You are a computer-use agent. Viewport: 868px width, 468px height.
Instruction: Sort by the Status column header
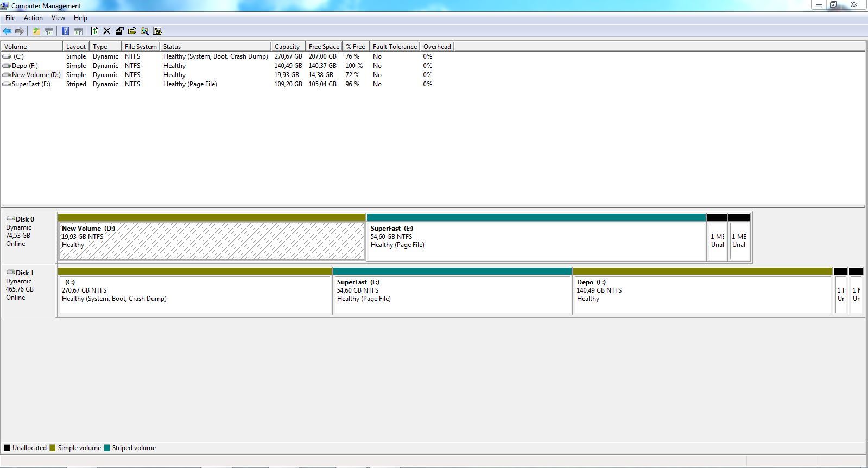click(216, 47)
